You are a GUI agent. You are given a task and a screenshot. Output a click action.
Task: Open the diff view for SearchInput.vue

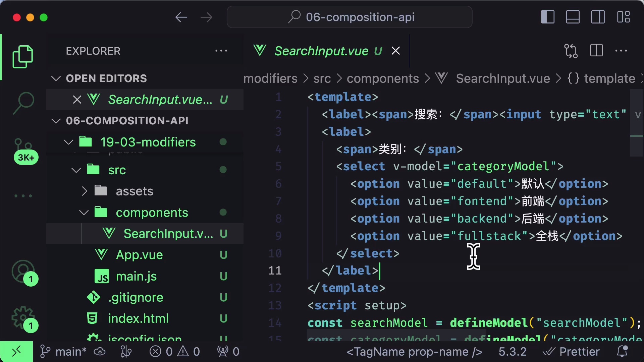(571, 51)
